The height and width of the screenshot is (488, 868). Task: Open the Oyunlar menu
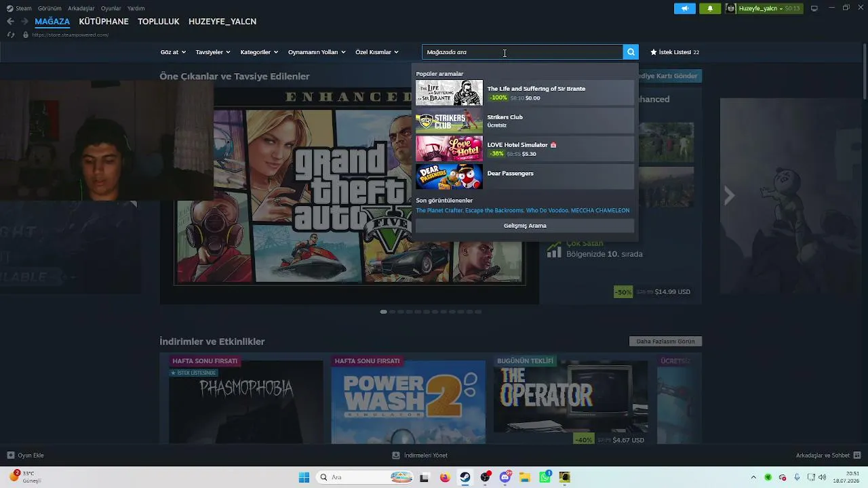click(111, 8)
